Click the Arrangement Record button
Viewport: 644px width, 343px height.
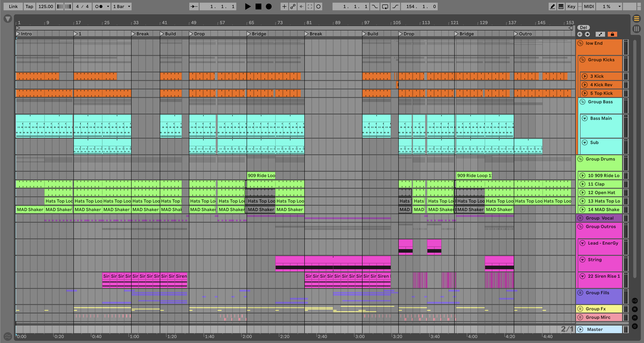(x=269, y=6)
